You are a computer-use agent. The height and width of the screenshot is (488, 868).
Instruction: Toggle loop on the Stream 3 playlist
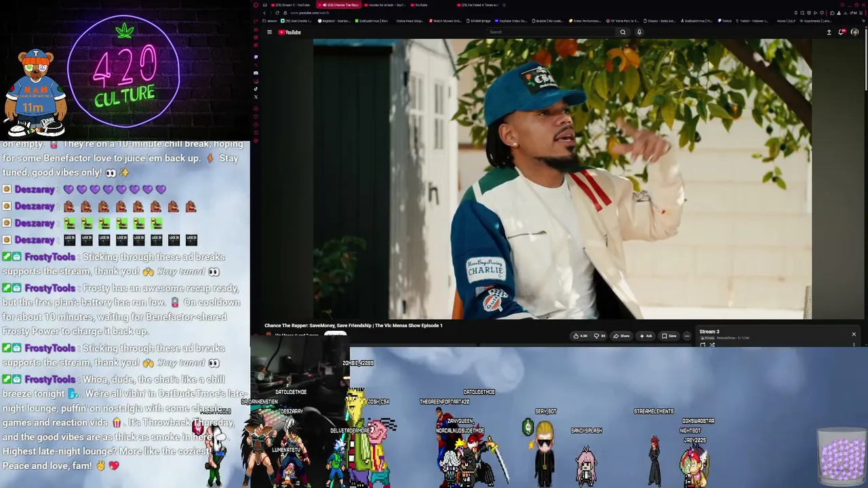pos(703,345)
